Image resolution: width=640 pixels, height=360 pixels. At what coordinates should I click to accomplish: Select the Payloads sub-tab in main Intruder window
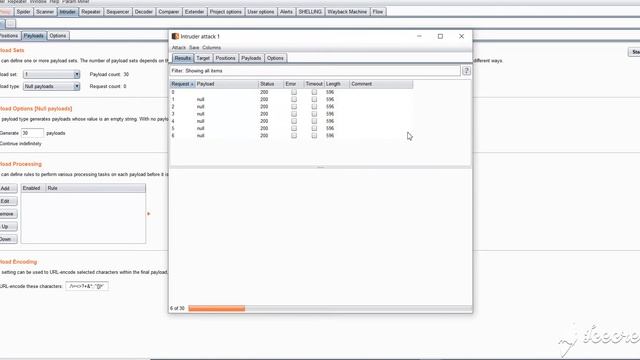pyautogui.click(x=33, y=36)
